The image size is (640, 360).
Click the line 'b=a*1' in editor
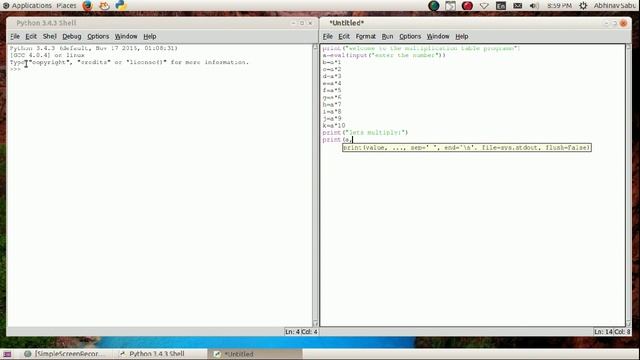click(x=332, y=62)
